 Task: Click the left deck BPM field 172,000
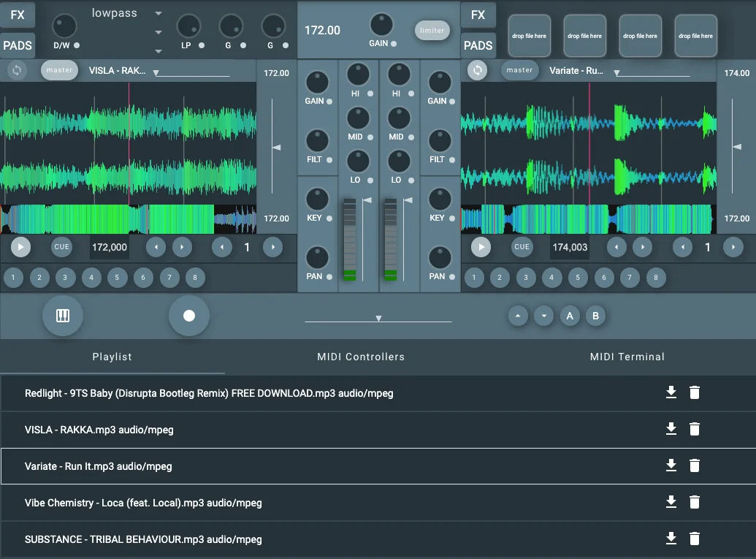110,247
